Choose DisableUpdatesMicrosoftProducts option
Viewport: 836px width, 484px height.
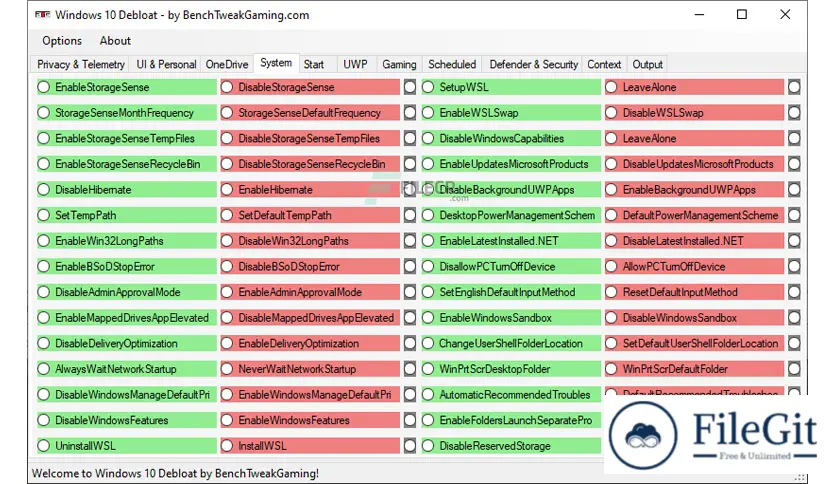tap(694, 164)
